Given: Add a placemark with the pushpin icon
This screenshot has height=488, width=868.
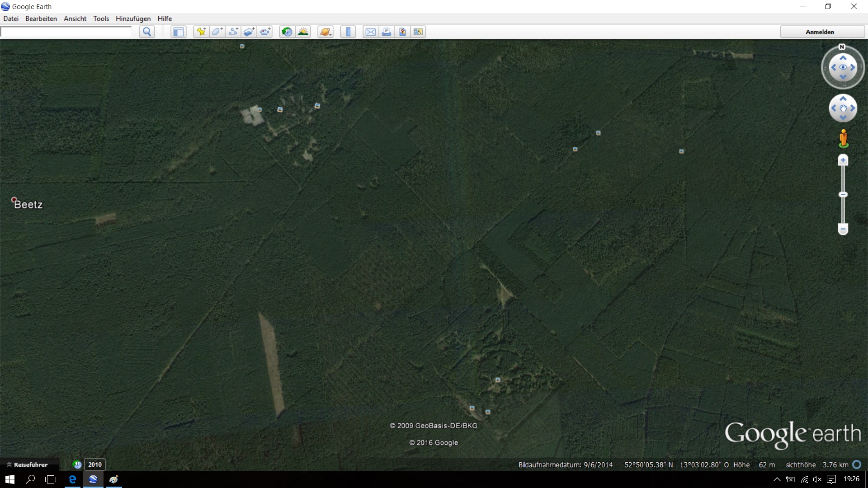Looking at the screenshot, I should coord(201,32).
